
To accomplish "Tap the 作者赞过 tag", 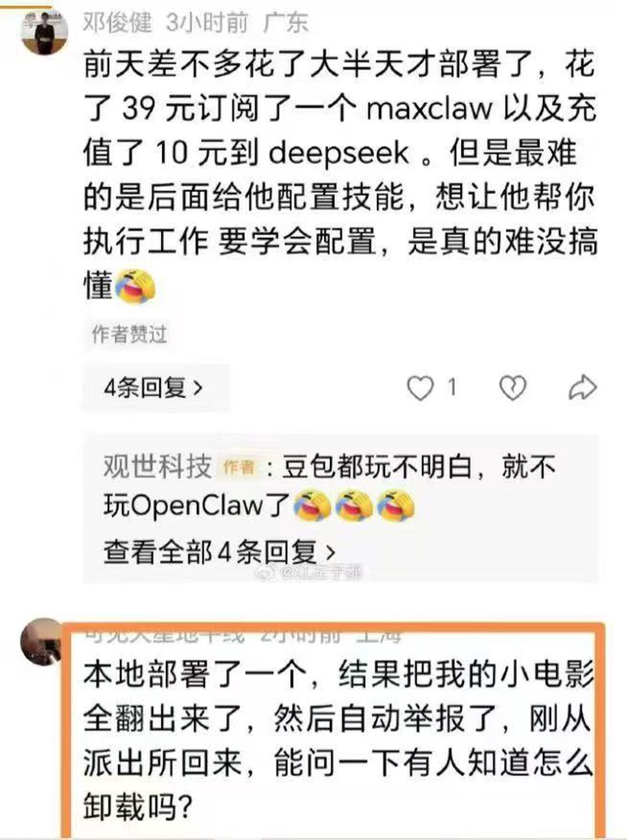I will coord(129,334).
